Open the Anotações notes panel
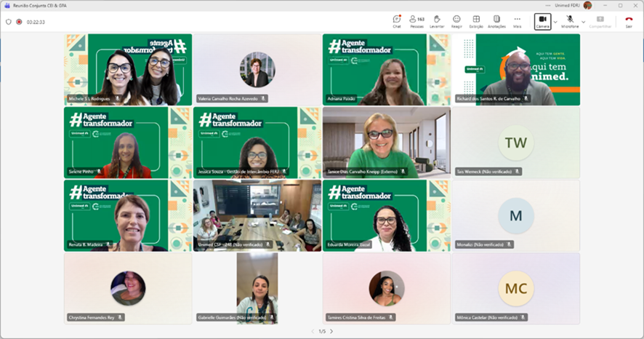This screenshot has height=339, width=644. point(496,21)
